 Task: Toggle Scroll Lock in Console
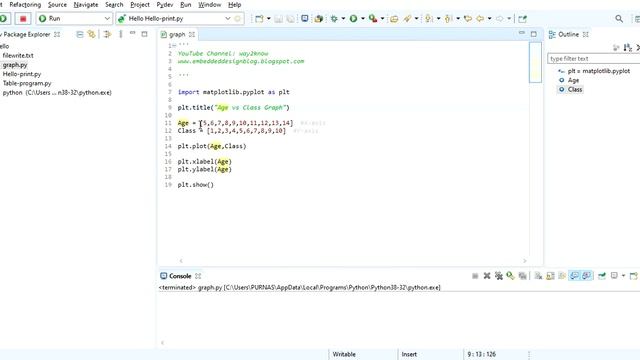point(550,276)
